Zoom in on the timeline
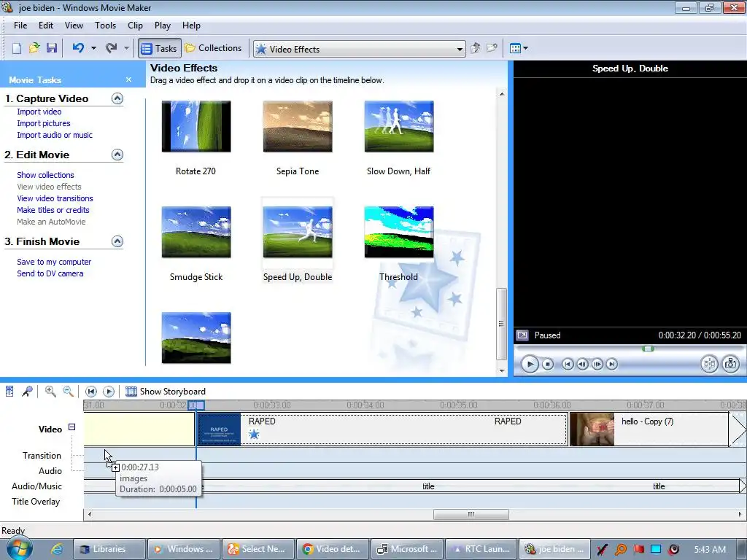 (50, 392)
